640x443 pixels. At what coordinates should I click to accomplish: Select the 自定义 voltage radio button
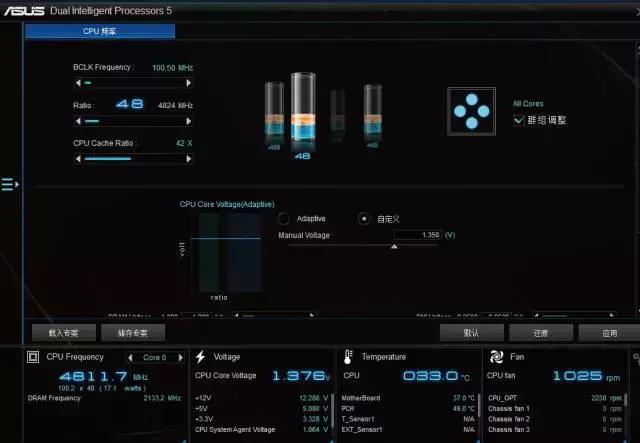point(365,218)
